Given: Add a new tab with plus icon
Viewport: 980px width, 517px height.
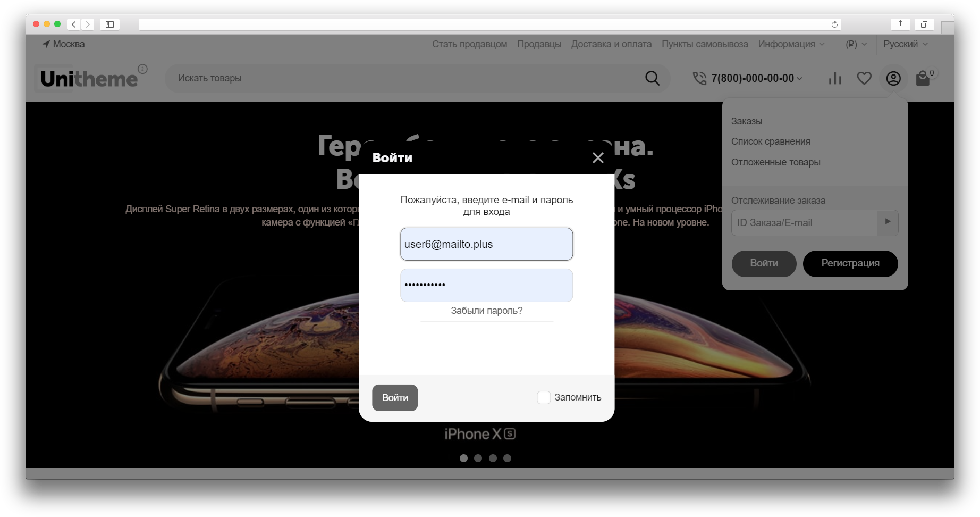Looking at the screenshot, I should [948, 28].
